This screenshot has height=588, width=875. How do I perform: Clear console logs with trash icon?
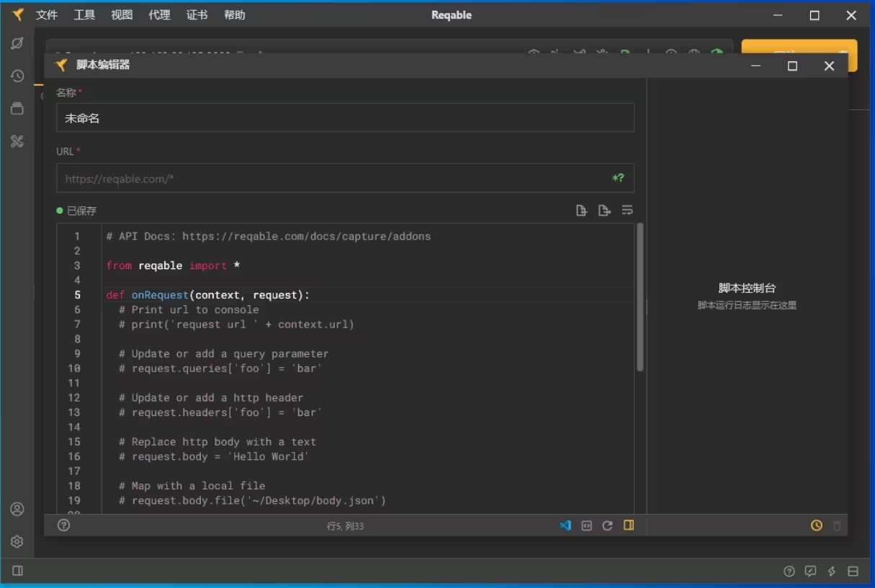(x=837, y=526)
